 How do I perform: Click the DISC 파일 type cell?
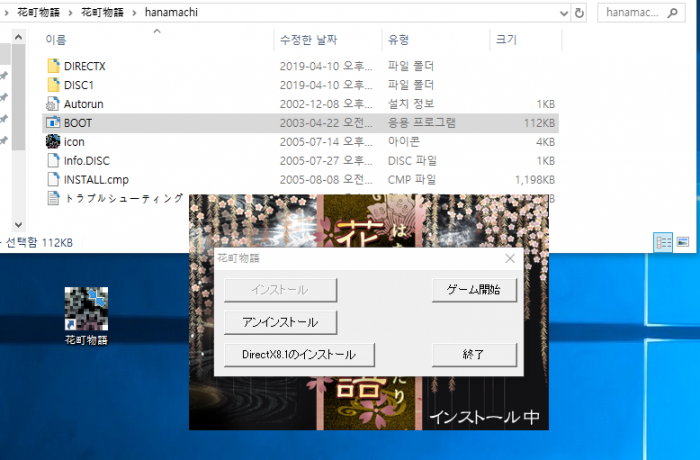(x=412, y=161)
